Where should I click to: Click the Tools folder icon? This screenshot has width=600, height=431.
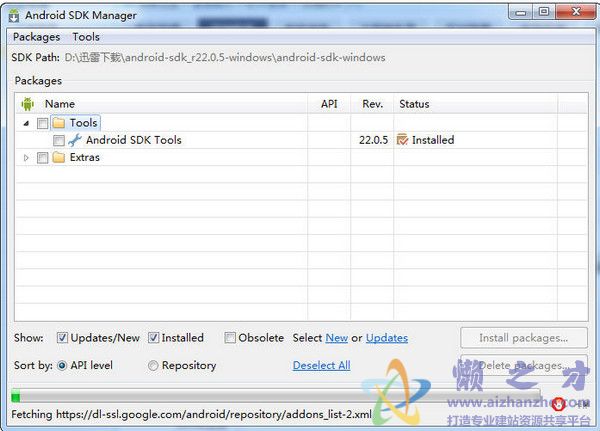point(59,123)
